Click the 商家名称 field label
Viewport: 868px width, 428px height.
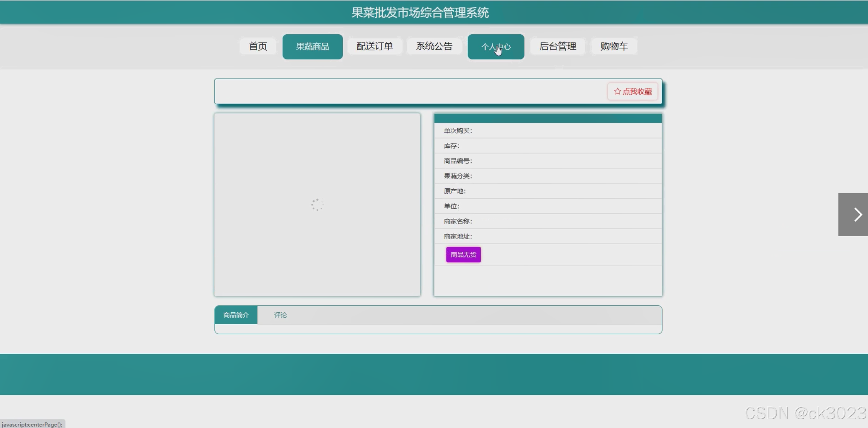[458, 221]
